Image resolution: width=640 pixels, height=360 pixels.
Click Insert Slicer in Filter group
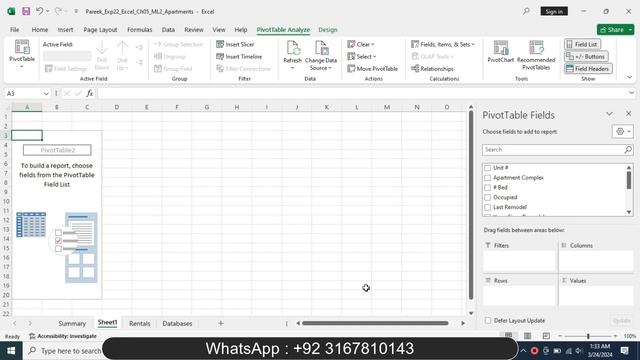(x=235, y=44)
